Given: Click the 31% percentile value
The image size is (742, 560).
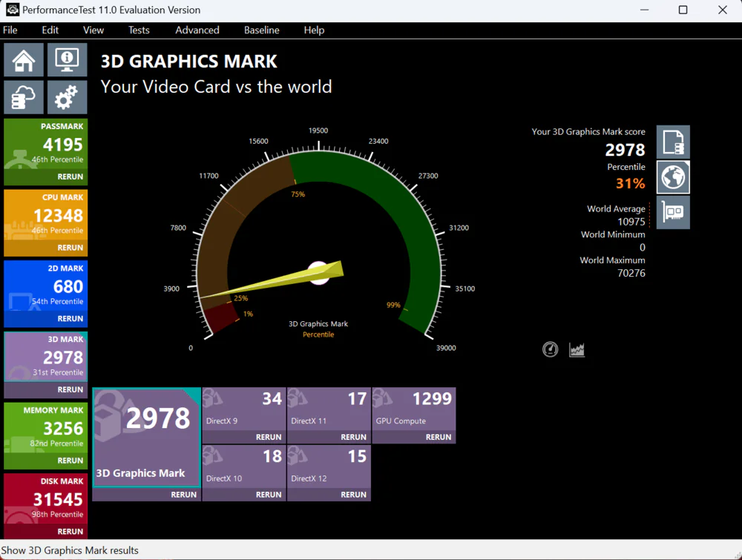Looking at the screenshot, I should [x=630, y=183].
